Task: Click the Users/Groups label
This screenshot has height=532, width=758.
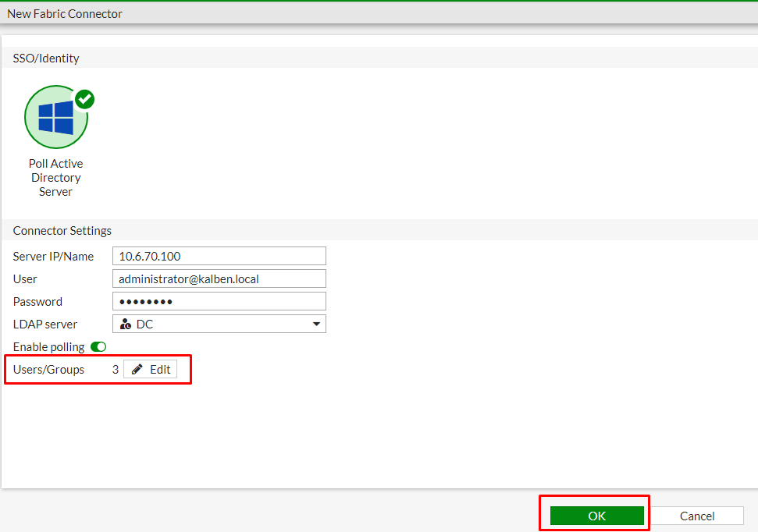Action: tap(48, 370)
